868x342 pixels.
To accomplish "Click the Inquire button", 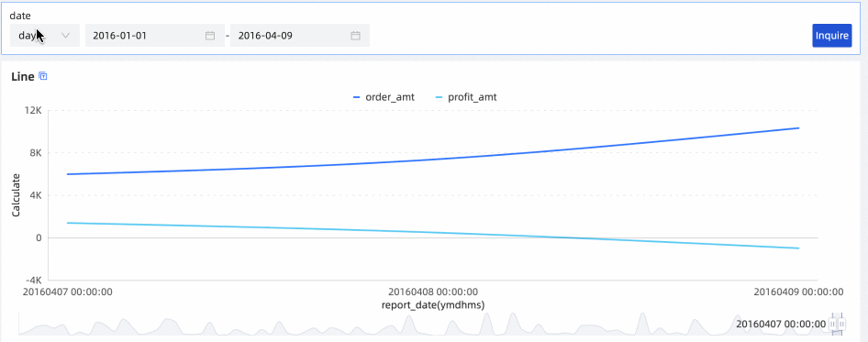I will pos(832,36).
